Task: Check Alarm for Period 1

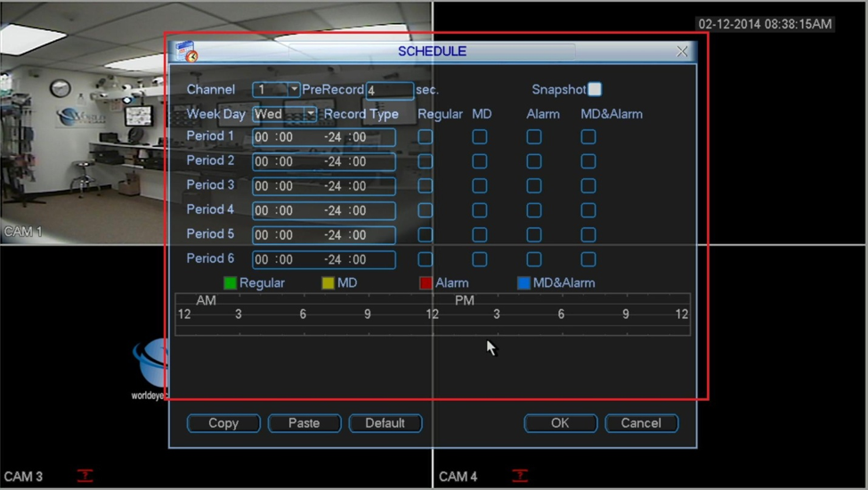Action: point(533,137)
